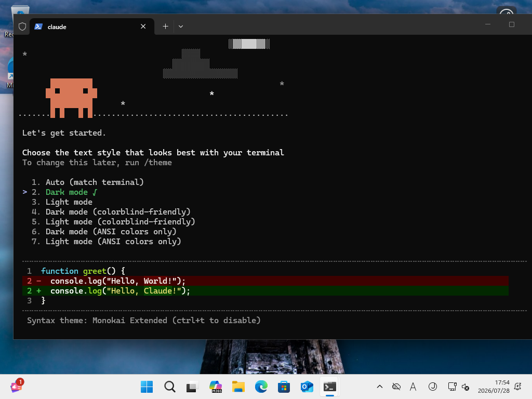The image size is (532, 399).
Task: Select Dark mode (ANSI colors only)
Action: [x=104, y=231]
